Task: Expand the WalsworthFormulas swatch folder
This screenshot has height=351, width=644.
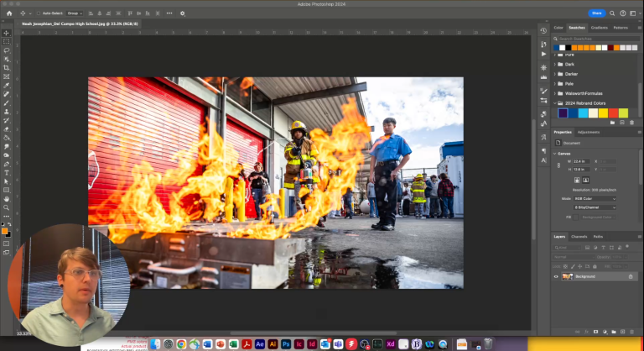Action: pos(555,93)
